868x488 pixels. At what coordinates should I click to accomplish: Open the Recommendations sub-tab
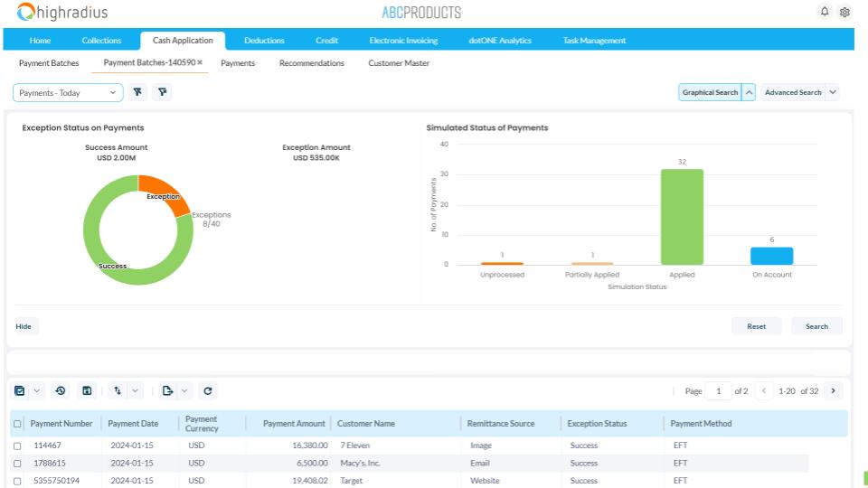(x=311, y=63)
